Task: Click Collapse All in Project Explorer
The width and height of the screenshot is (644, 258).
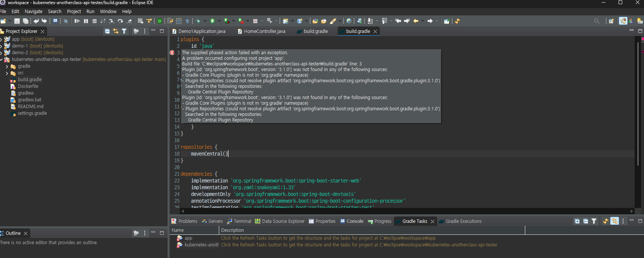Action: pyautogui.click(x=107, y=31)
